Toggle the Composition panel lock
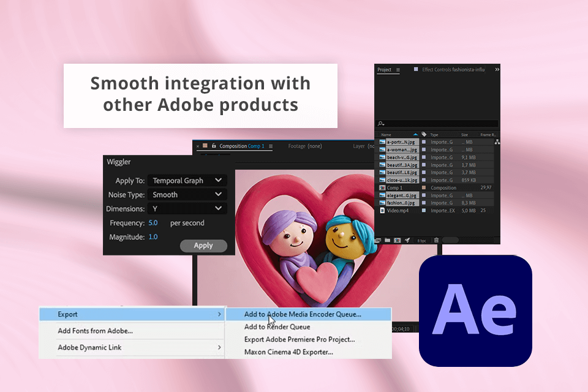The height and width of the screenshot is (392, 588). [x=214, y=146]
